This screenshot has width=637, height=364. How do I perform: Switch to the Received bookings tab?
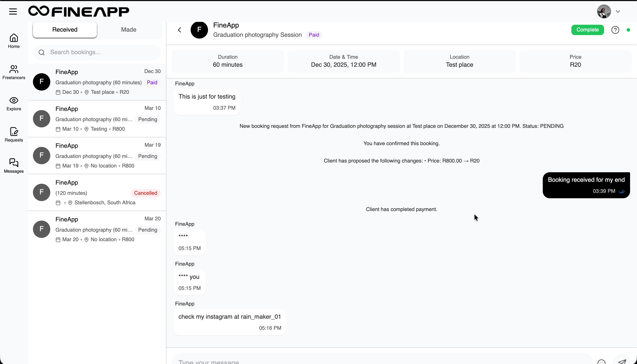click(x=65, y=29)
